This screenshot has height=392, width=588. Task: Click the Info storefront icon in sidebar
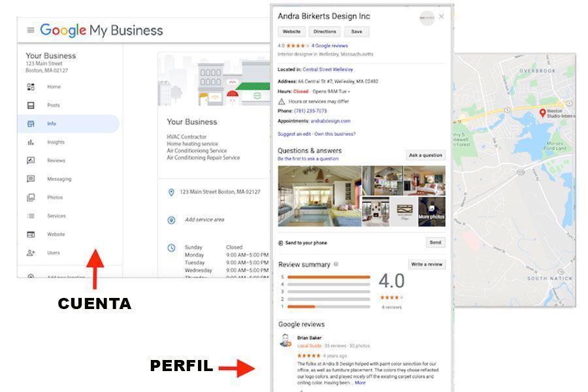(31, 123)
